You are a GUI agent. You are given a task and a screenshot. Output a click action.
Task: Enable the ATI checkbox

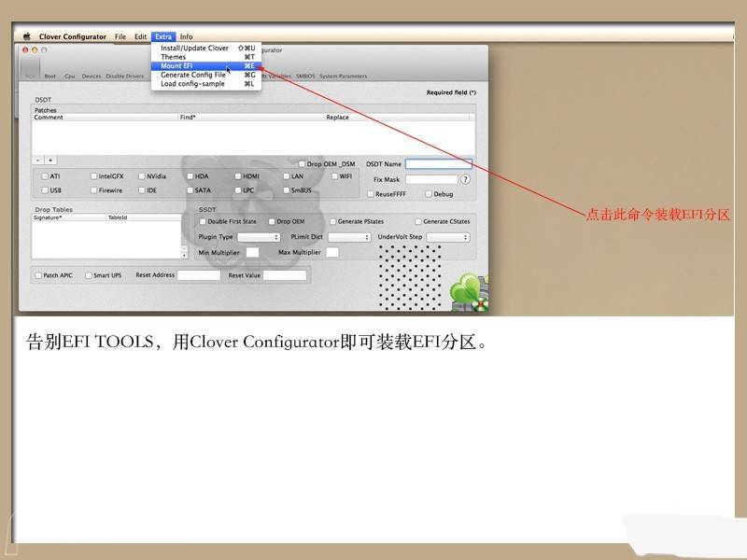[45, 175]
